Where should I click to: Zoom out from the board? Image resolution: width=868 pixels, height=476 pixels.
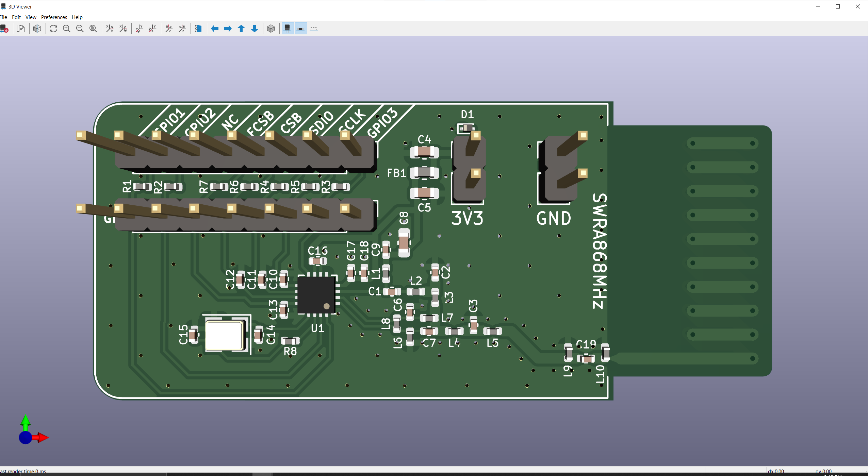point(80,29)
